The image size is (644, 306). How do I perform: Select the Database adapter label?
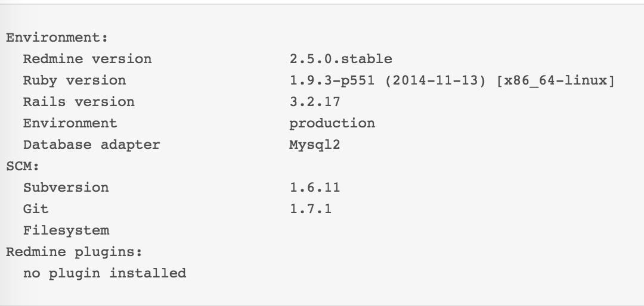(91, 145)
